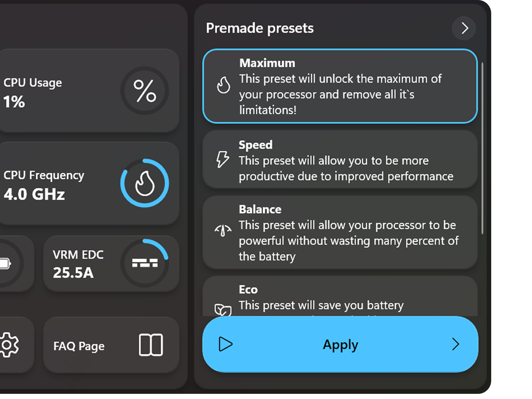Select the Maximum preset card
Image resolution: width=532 pixels, height=399 pixels.
(x=340, y=86)
